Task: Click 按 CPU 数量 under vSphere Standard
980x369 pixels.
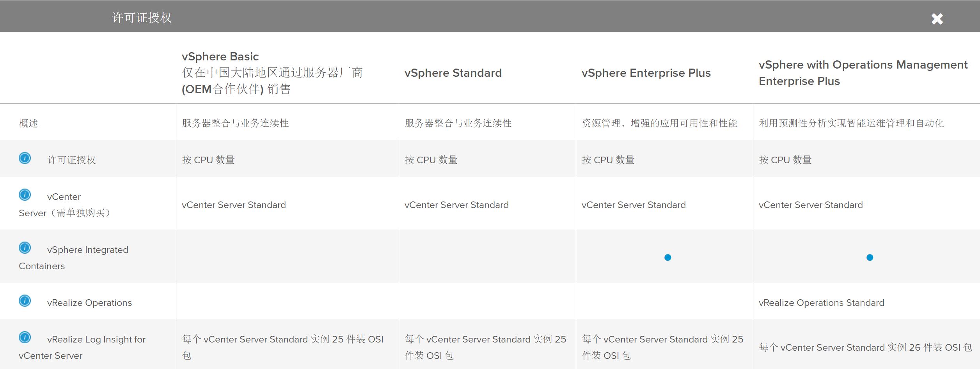Action: pyautogui.click(x=431, y=160)
